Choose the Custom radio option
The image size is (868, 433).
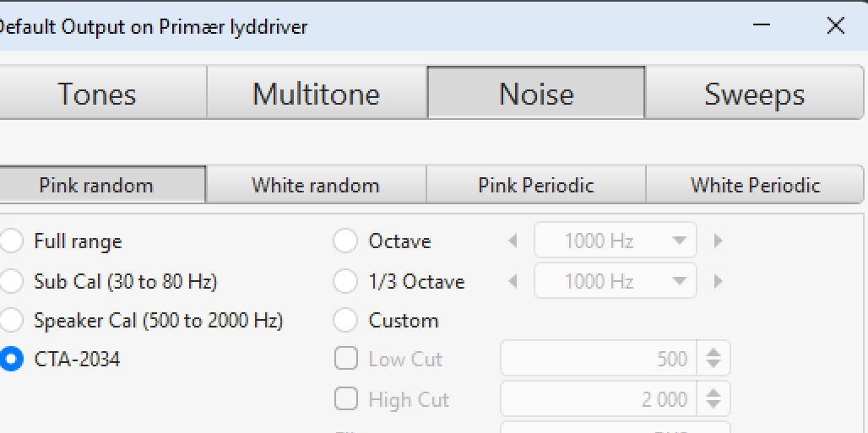pyautogui.click(x=345, y=321)
